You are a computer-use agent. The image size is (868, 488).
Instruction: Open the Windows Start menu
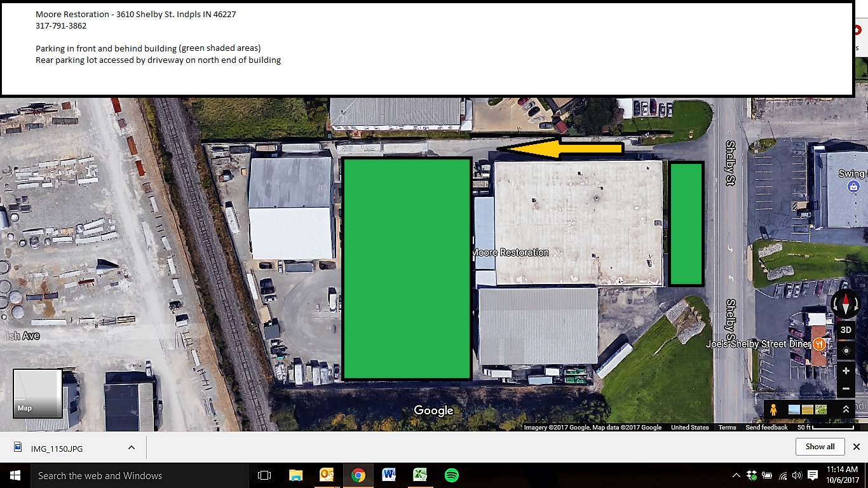click(15, 475)
